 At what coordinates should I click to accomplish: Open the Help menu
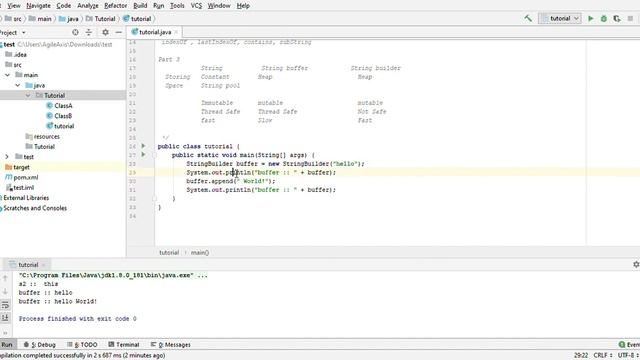click(243, 6)
